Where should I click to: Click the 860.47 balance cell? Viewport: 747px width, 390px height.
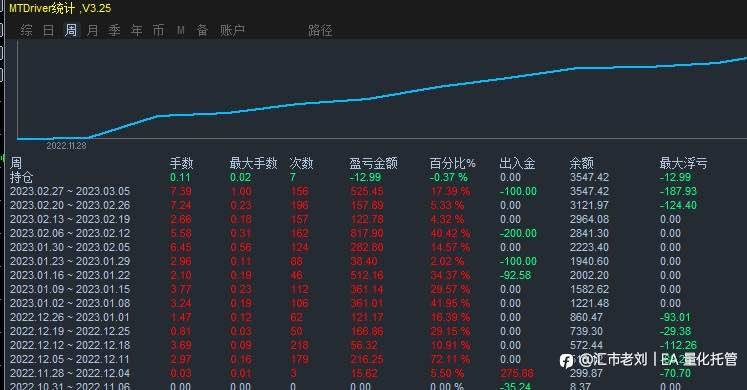(586, 317)
